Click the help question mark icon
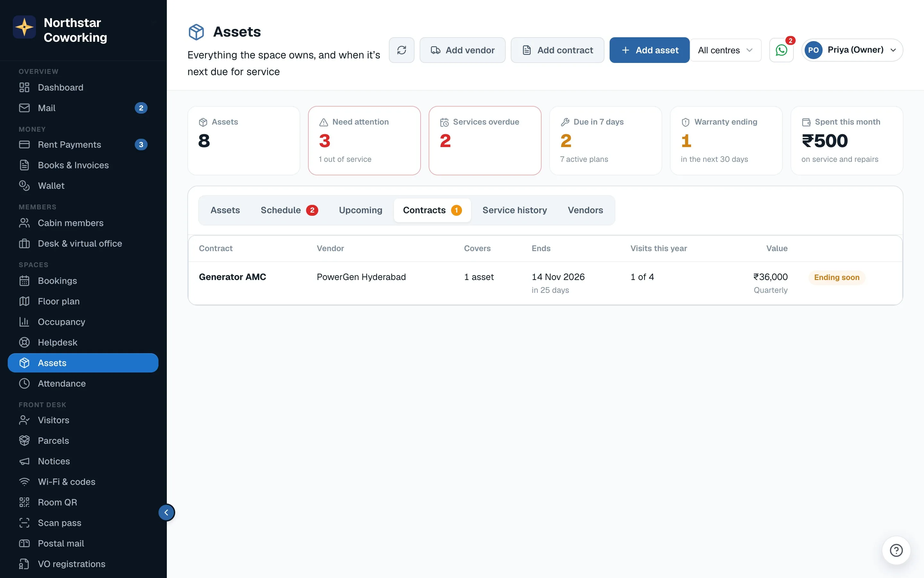Viewport: 924px width, 578px height. 896,550
